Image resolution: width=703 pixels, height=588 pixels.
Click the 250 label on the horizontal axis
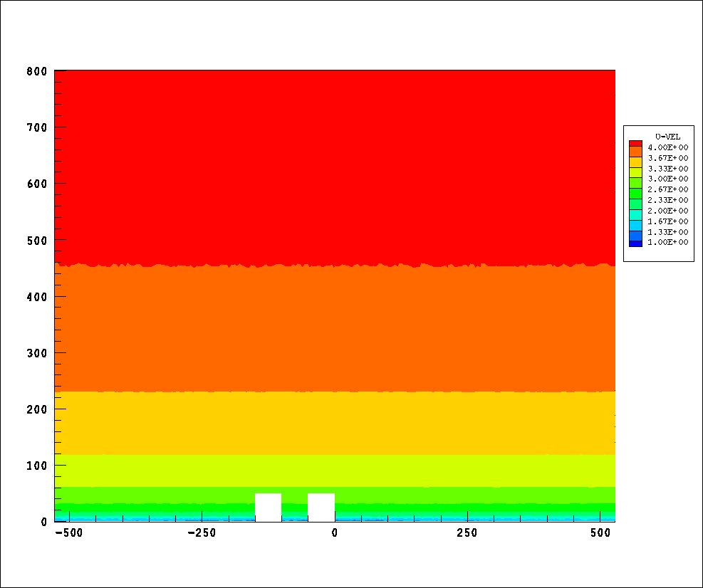467,533
